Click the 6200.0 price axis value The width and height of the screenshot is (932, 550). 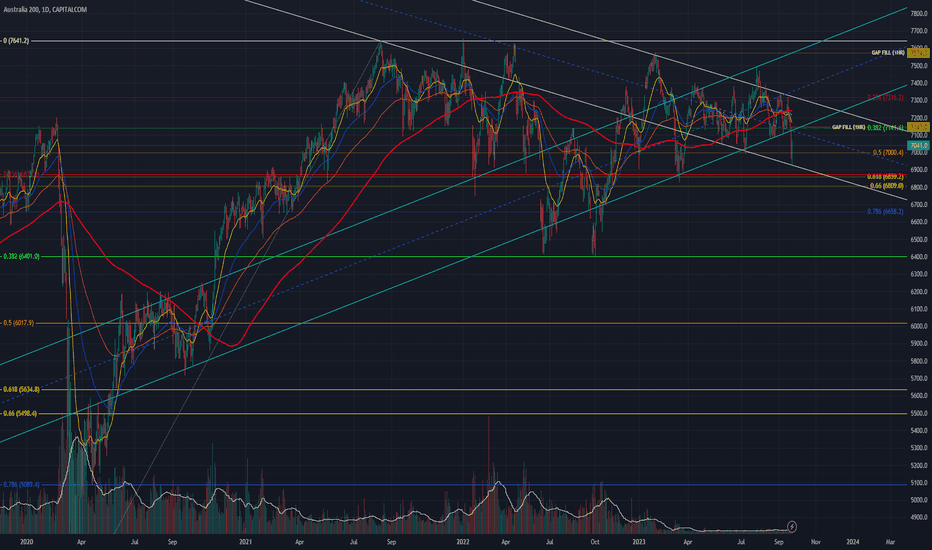[919, 292]
